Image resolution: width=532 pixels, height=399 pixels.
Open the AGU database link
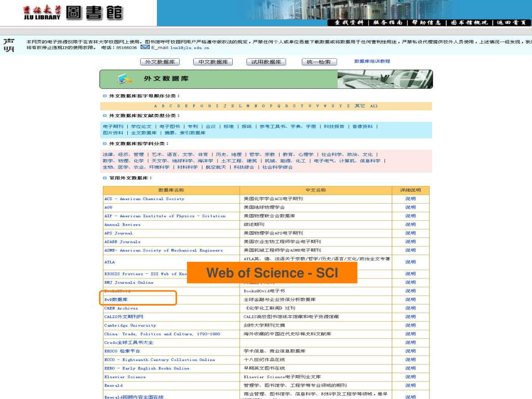click(108, 207)
